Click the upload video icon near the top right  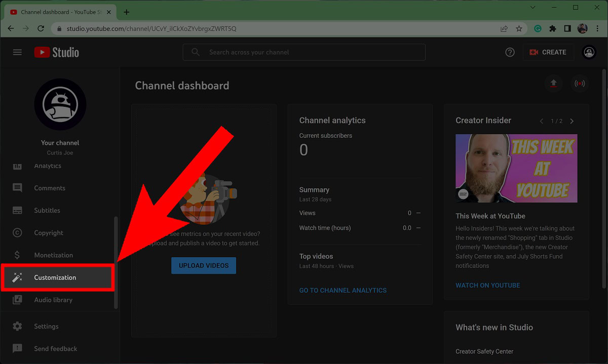[x=553, y=83]
